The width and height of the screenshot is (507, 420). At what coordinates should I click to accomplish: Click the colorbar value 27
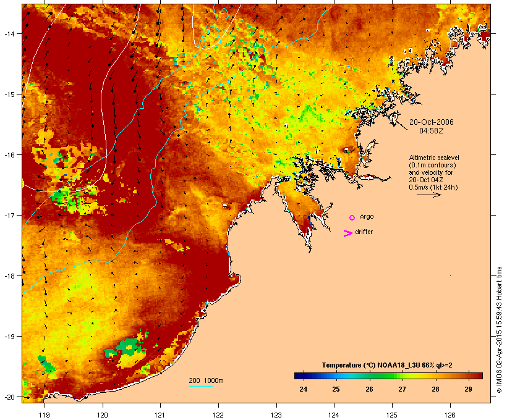click(402, 389)
